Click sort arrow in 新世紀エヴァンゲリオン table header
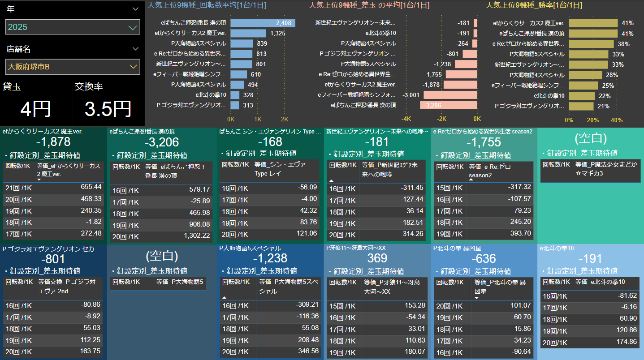644x360 pixels. 332,180
